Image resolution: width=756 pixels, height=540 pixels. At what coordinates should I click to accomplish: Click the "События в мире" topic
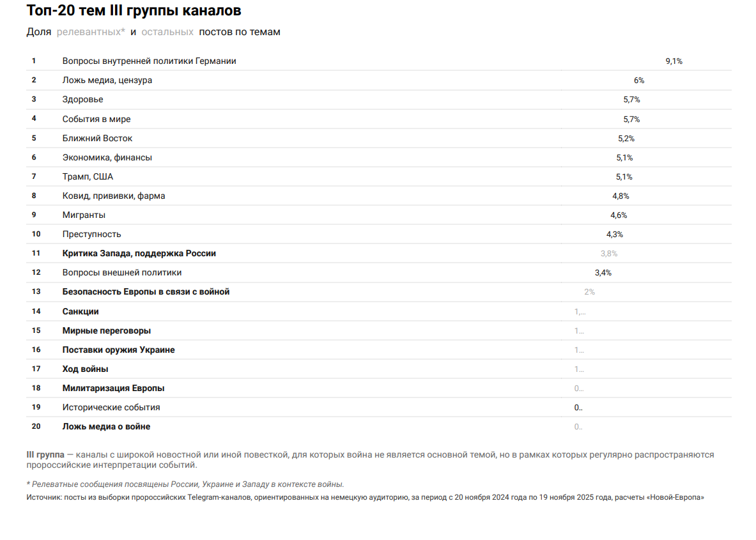(96, 120)
